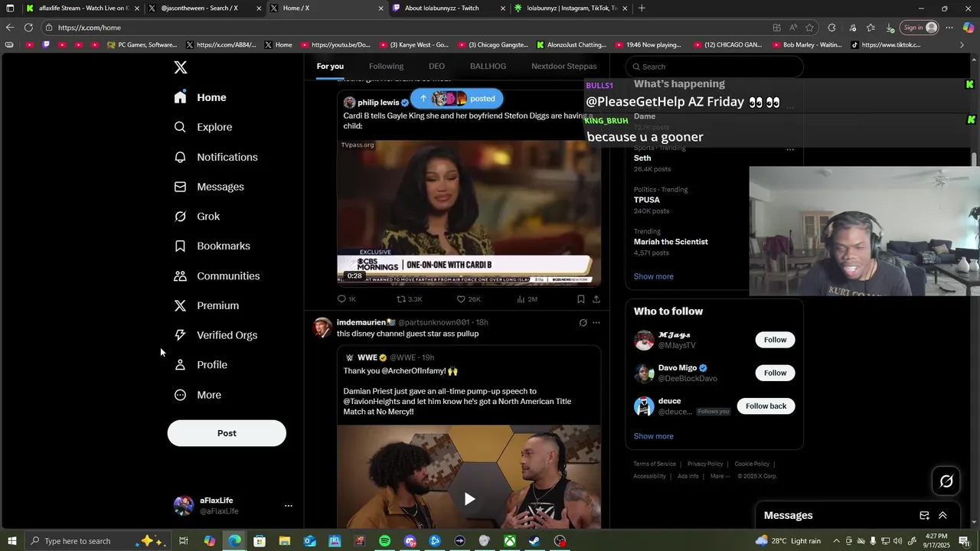Screen dimensions: 980x551
Task: Switch to the BALLHOG tab
Action: tap(488, 67)
